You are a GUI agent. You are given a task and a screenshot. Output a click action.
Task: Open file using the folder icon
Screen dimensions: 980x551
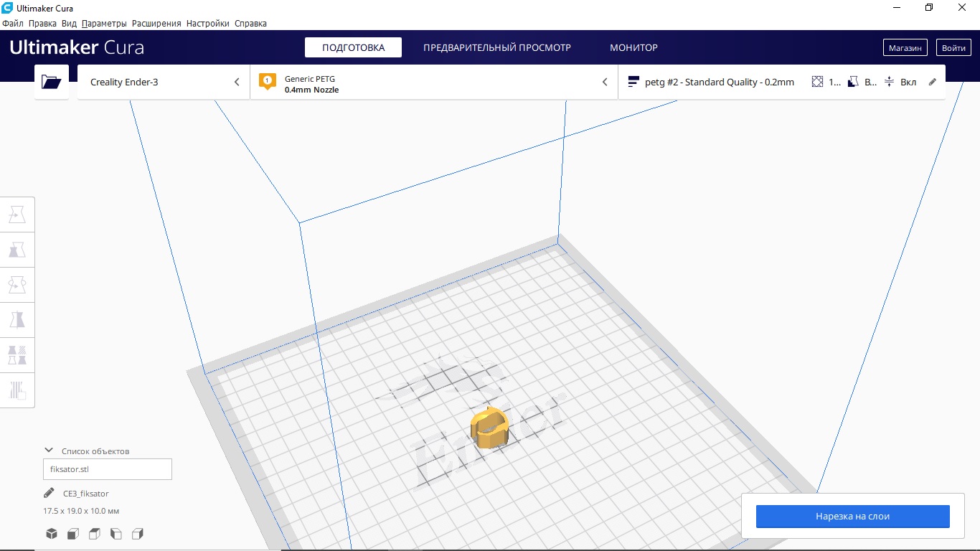(52, 82)
